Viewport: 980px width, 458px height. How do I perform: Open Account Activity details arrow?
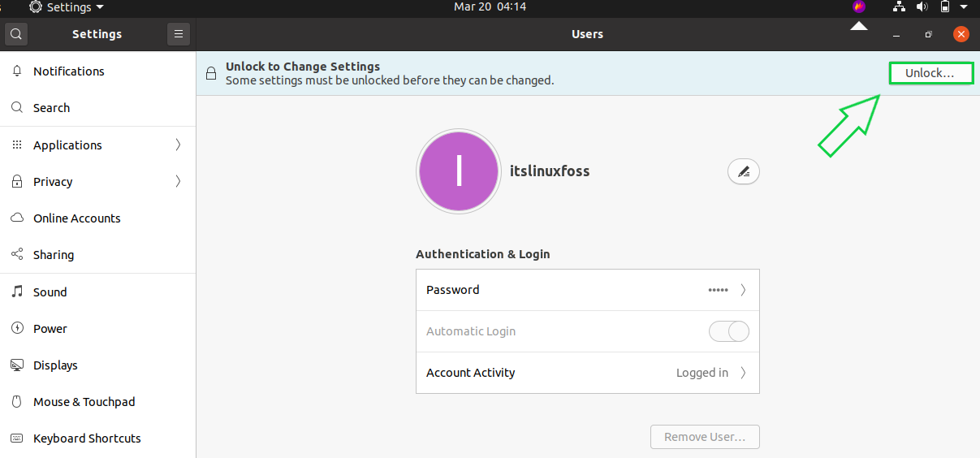coord(743,373)
